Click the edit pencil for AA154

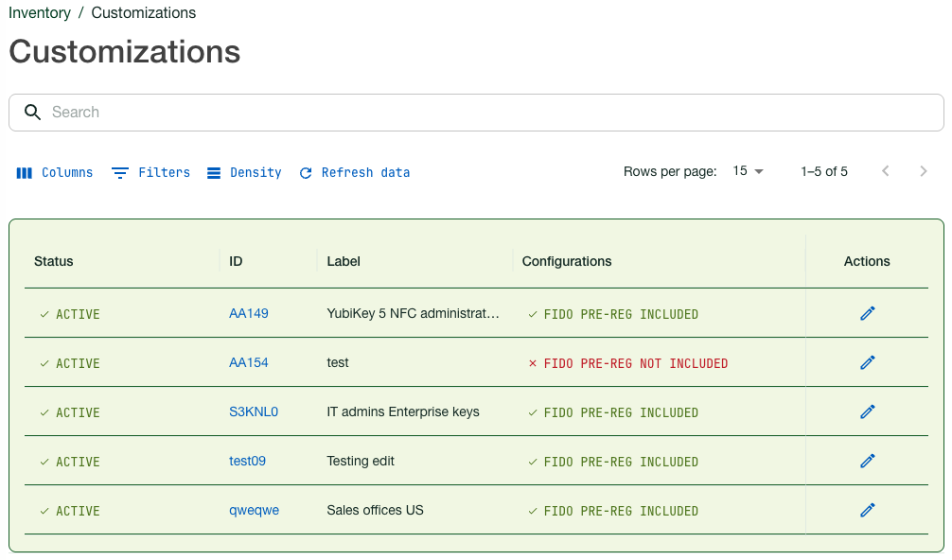tap(867, 362)
